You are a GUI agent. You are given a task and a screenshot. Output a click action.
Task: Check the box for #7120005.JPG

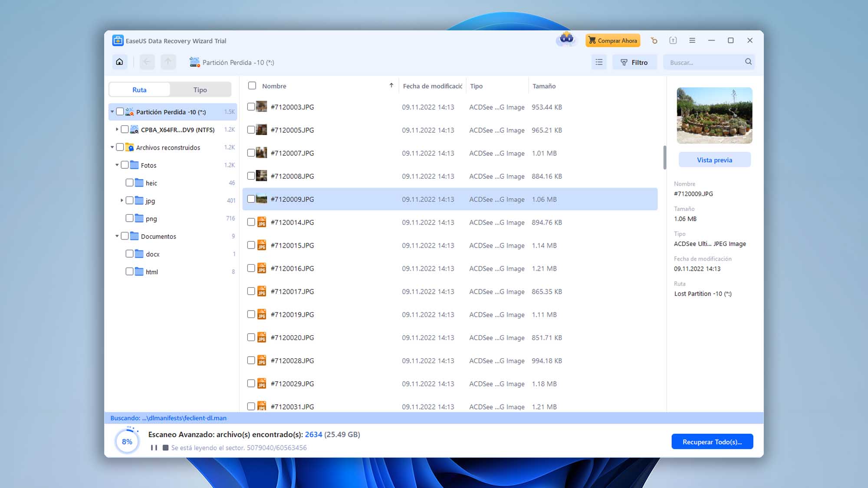click(251, 130)
